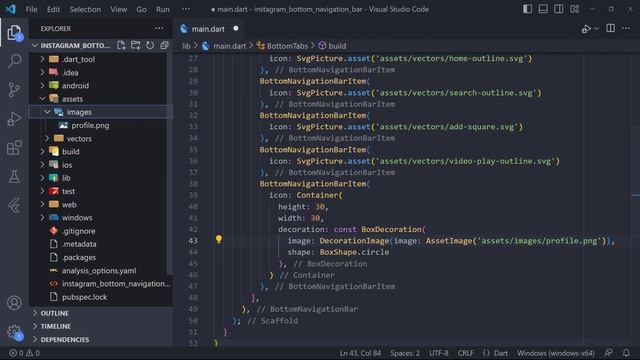Open the Selection menu
Screen dimensions: 640x360
[85, 9]
